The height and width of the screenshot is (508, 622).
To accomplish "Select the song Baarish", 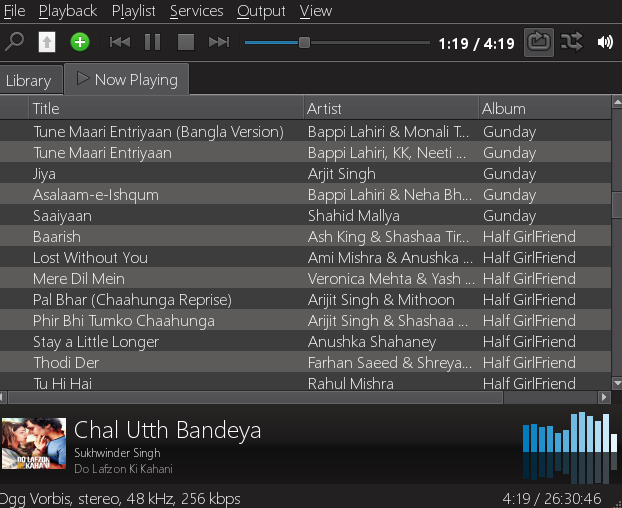I will [305, 237].
